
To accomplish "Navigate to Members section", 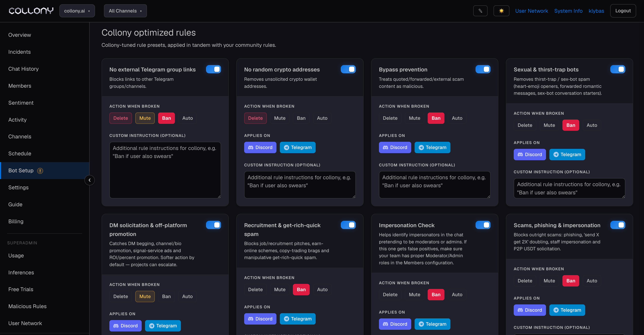I will tap(45, 86).
